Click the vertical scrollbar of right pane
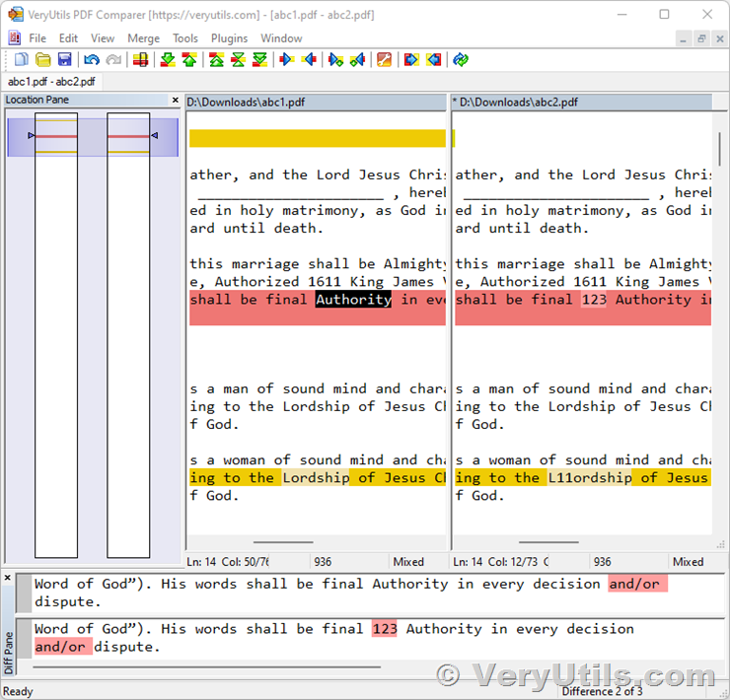This screenshot has height=700, width=730. (x=719, y=149)
